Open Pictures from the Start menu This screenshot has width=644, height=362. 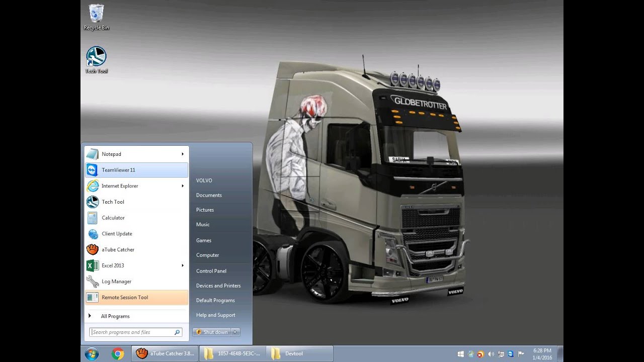click(205, 210)
